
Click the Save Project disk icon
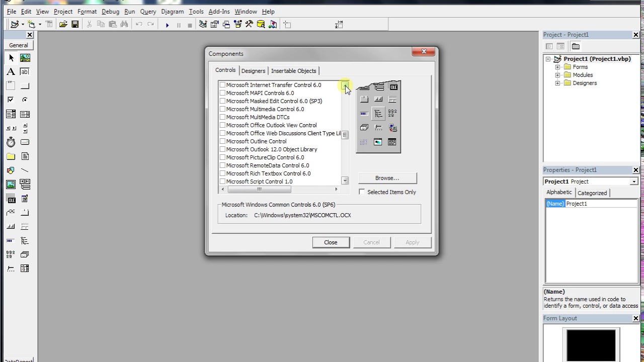coord(75,24)
